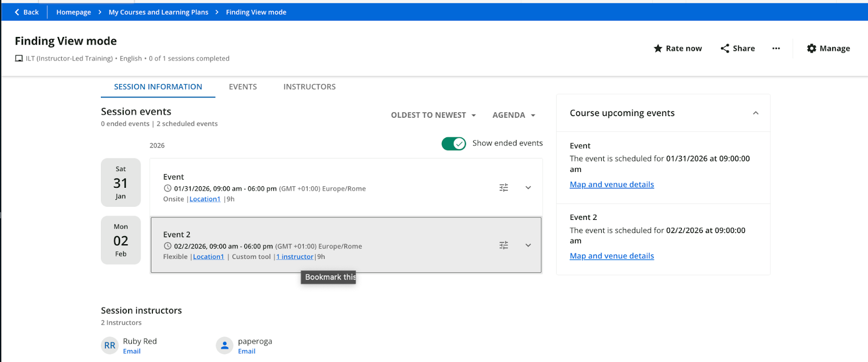Collapse the Course upcoming events panel
This screenshot has height=362, width=868.
pos(755,113)
